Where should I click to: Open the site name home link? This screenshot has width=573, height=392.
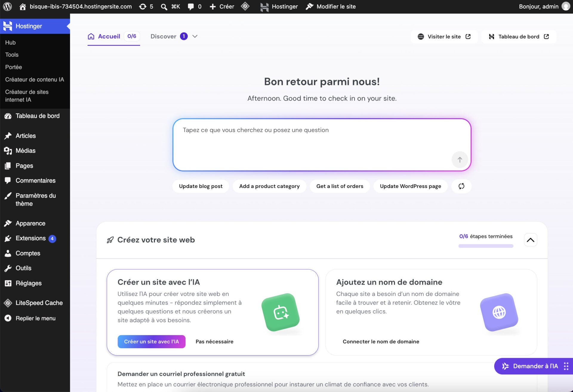pyautogui.click(x=76, y=7)
